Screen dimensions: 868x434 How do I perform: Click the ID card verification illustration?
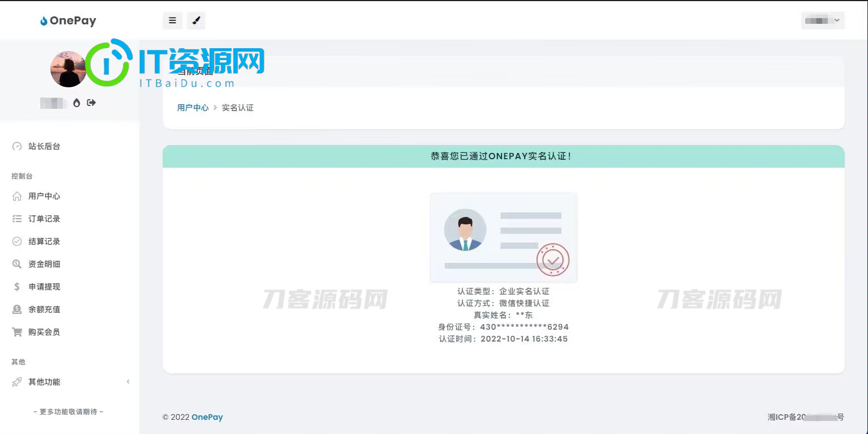503,237
